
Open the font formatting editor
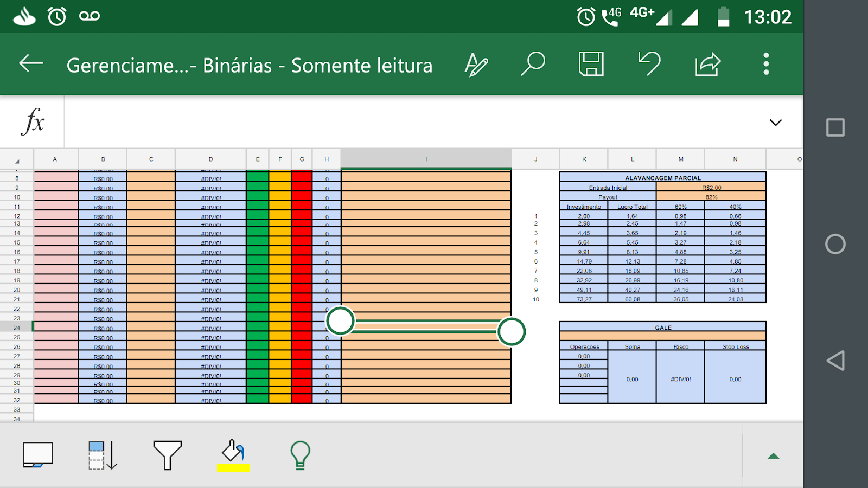pos(477,63)
